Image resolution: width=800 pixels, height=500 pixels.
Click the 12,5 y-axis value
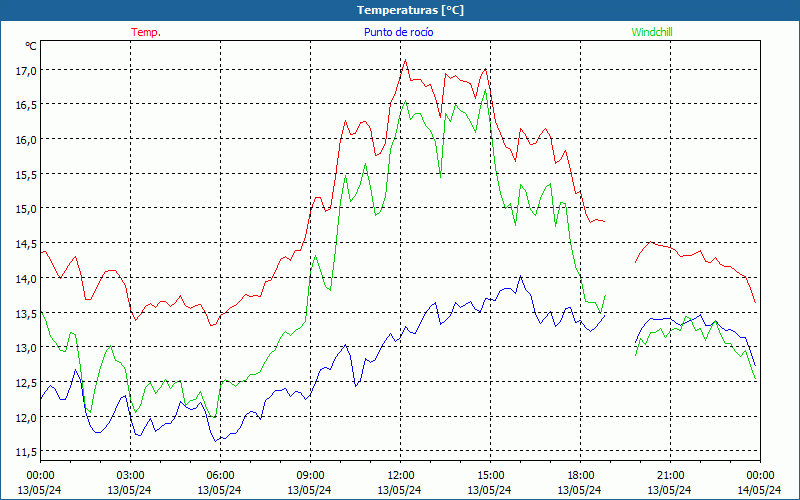(26, 383)
